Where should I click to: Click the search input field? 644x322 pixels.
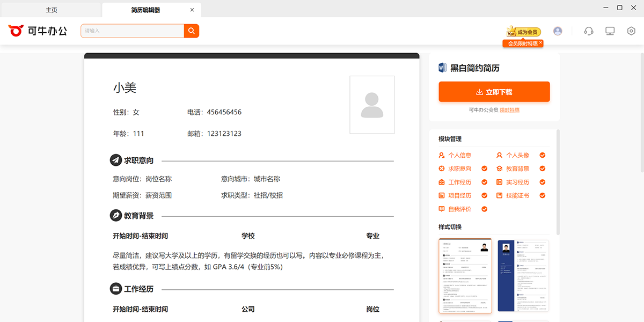coord(133,31)
